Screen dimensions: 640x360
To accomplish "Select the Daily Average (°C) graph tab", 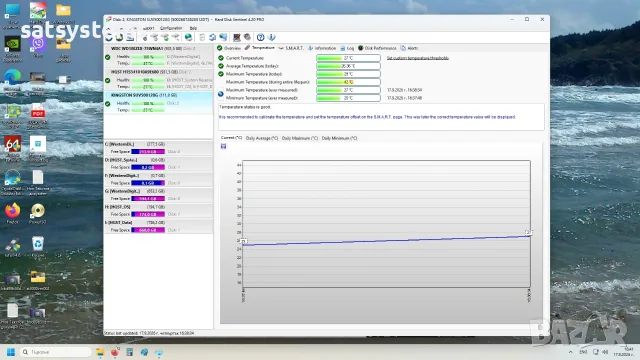I will (x=262, y=138).
